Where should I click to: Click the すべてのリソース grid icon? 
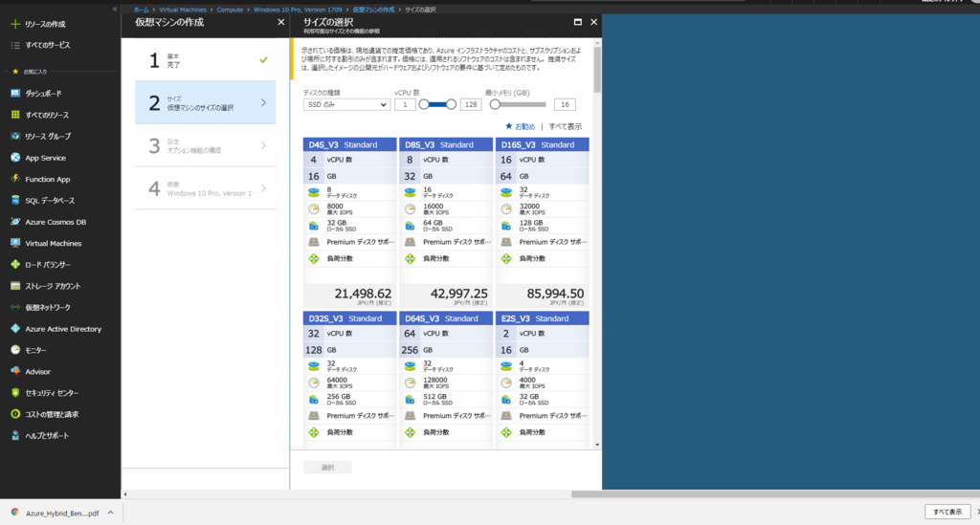pyautogui.click(x=15, y=115)
